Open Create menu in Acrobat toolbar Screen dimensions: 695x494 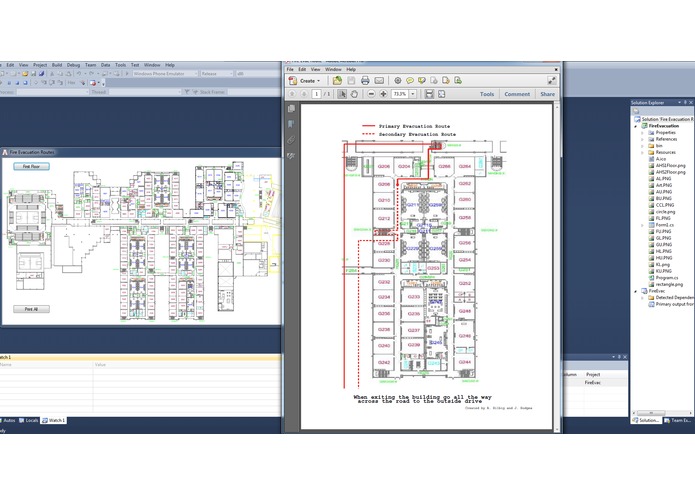(305, 81)
